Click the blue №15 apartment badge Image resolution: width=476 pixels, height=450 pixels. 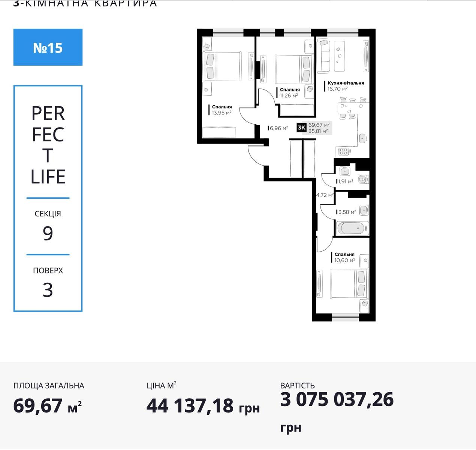[48, 47]
